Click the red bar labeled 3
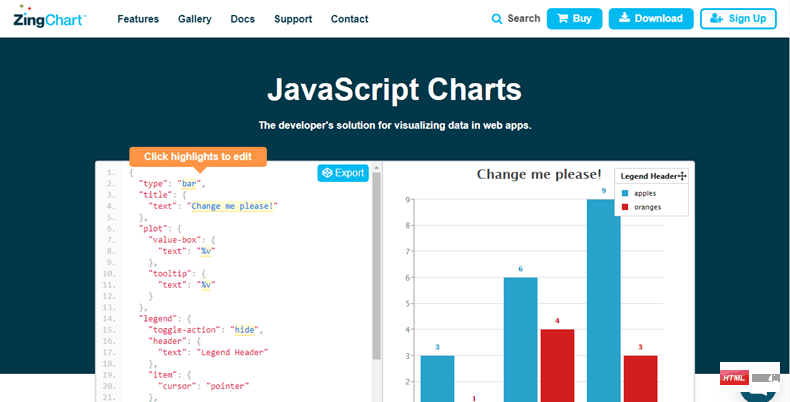This screenshot has height=402, width=790. point(640,379)
